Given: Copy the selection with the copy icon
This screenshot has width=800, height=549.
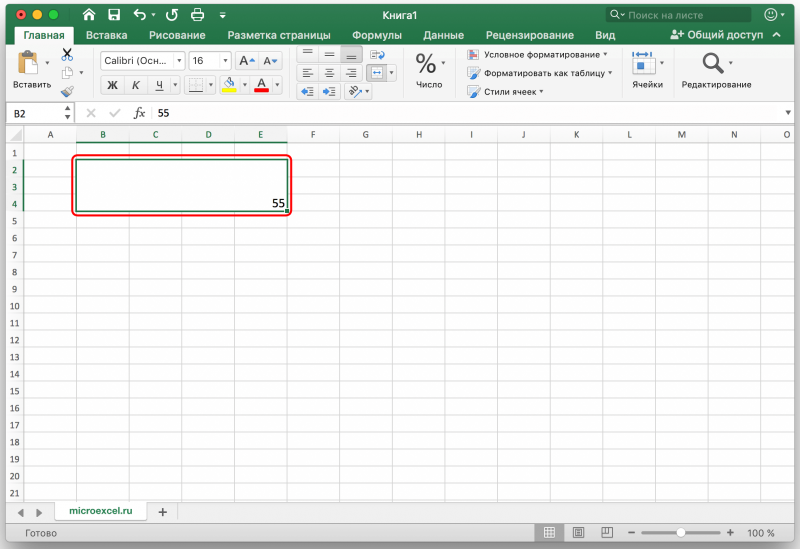Looking at the screenshot, I should point(67,73).
